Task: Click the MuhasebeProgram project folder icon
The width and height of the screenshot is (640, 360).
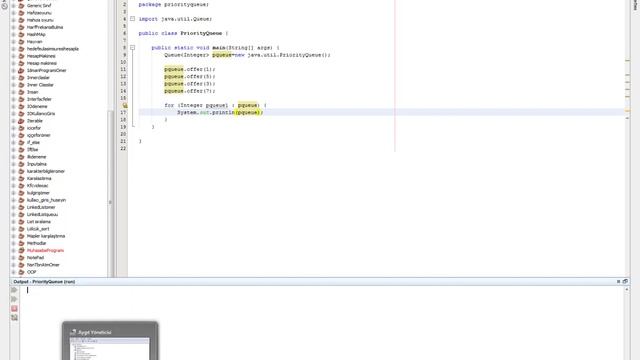Action: point(21,250)
